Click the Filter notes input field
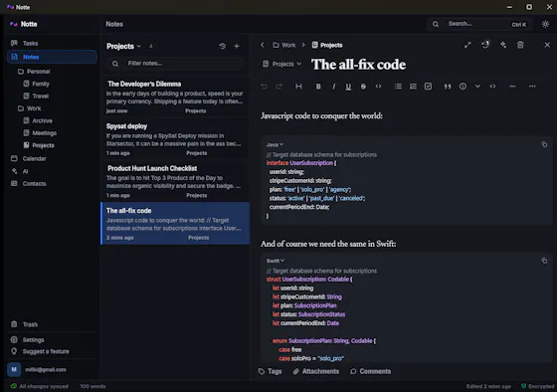The height and width of the screenshot is (392, 557). click(x=175, y=64)
